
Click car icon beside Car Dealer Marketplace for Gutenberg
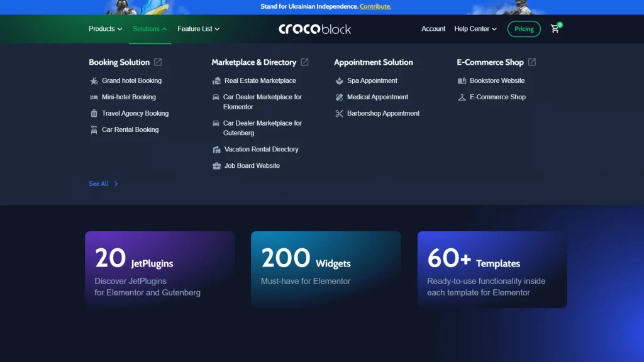pyautogui.click(x=216, y=123)
